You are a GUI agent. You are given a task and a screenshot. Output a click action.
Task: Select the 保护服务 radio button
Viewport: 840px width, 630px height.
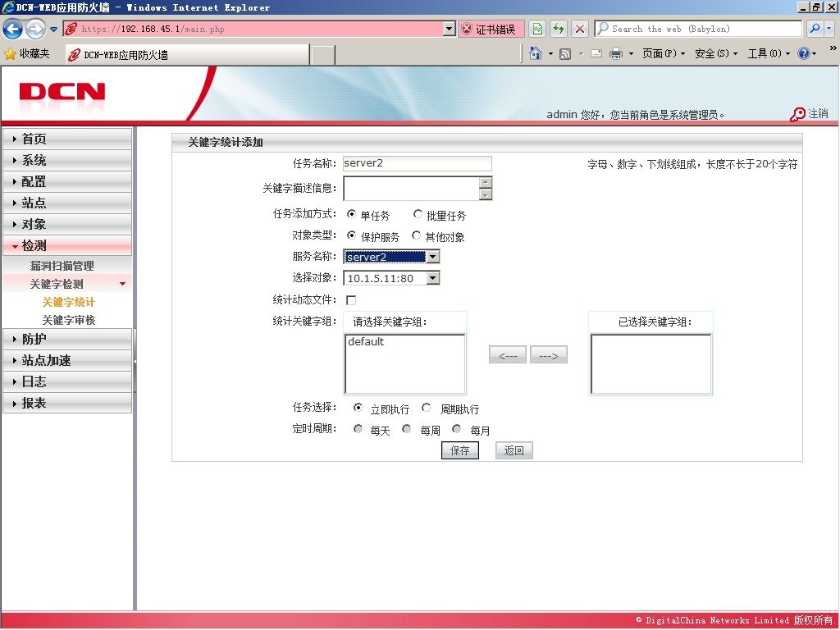(x=351, y=235)
